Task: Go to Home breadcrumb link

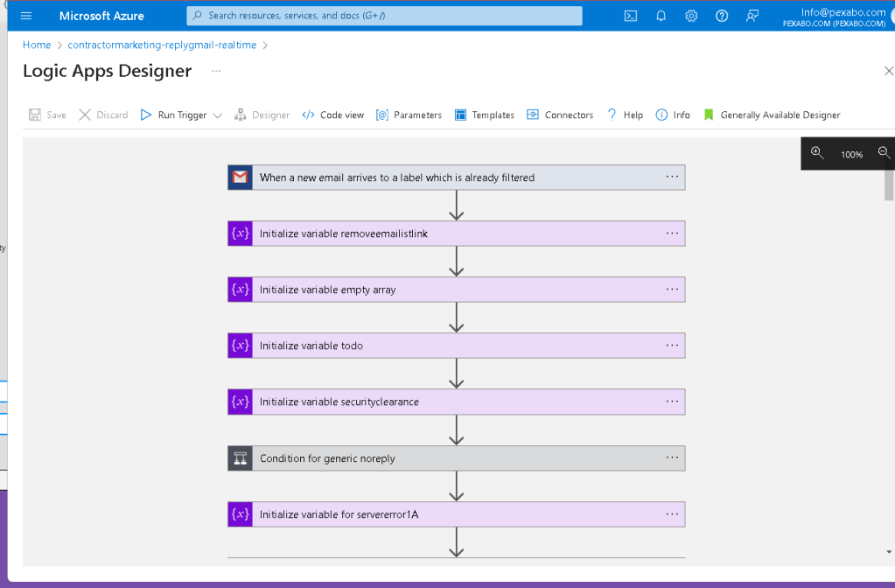Action: (37, 45)
